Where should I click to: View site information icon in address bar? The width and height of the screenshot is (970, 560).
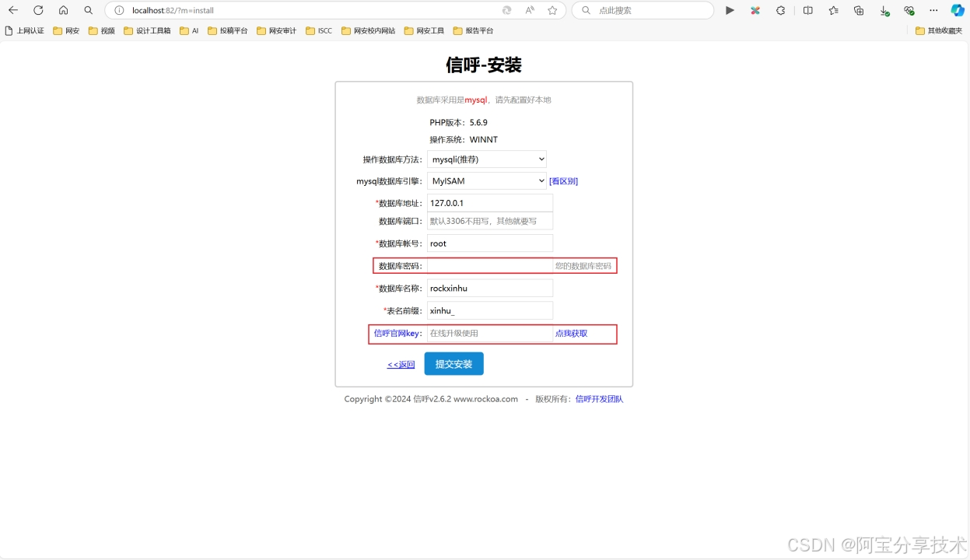119,11
